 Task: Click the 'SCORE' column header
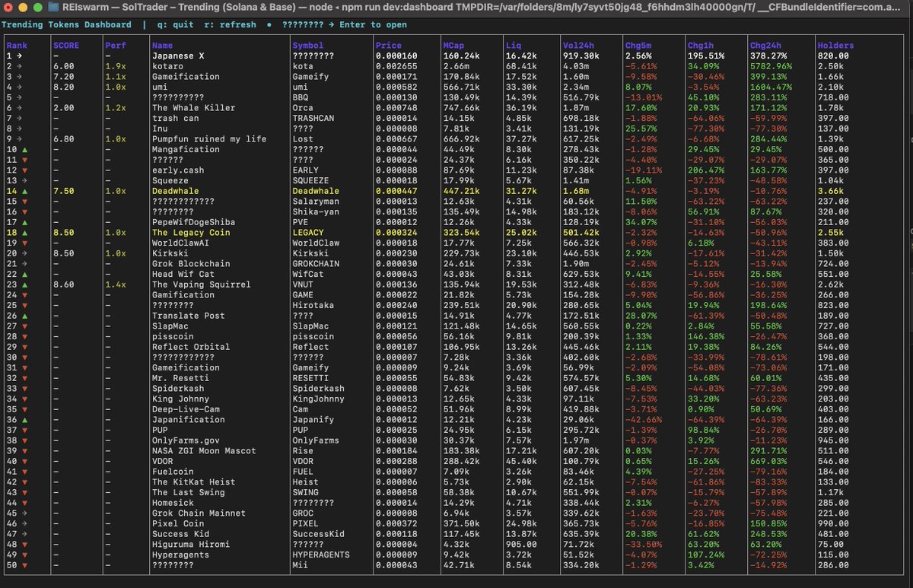(x=65, y=46)
